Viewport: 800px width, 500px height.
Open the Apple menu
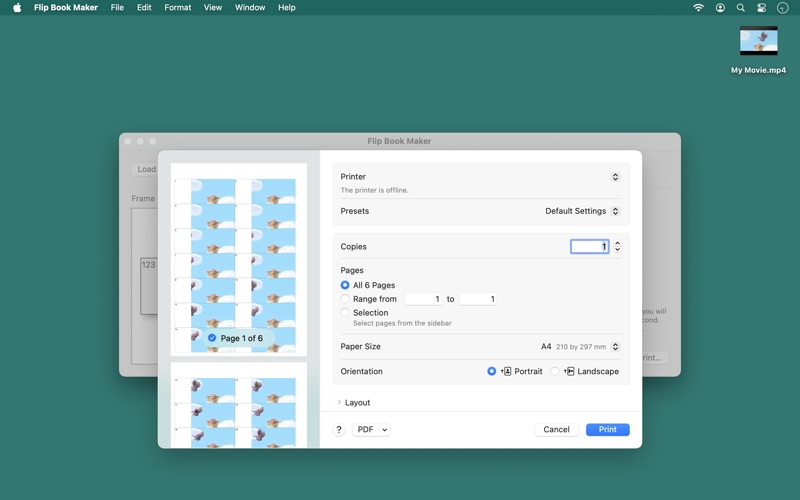(x=17, y=8)
